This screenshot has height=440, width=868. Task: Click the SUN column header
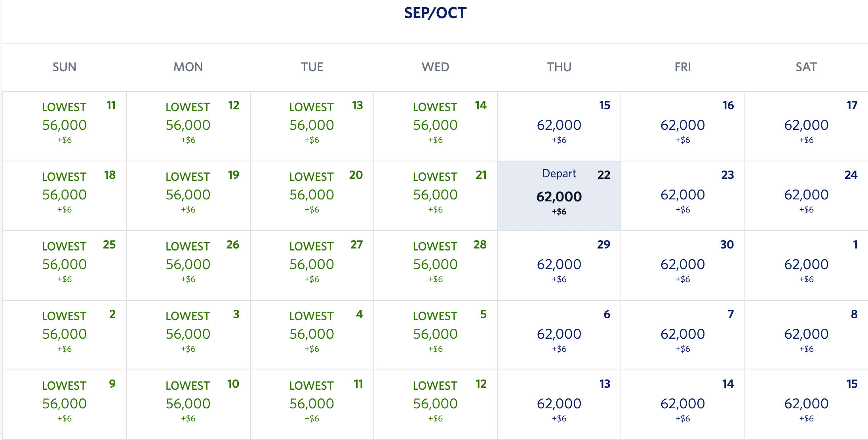tap(65, 67)
